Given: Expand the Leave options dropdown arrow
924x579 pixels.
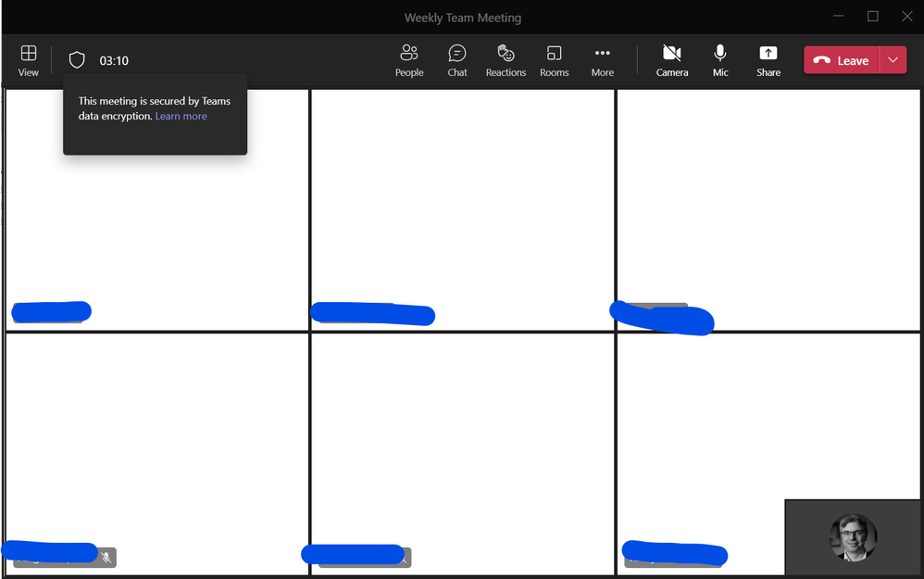Looking at the screenshot, I should click(x=893, y=60).
